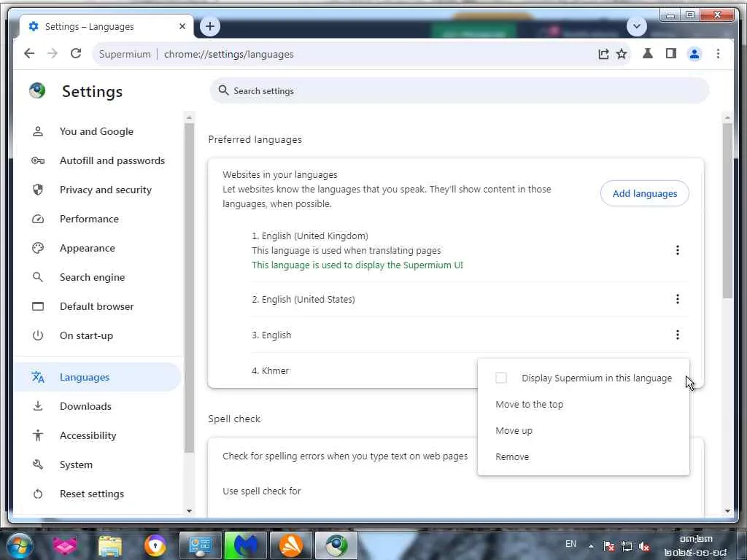Screen dimensions: 747x560
Task: Bookmark this page with the star icon
Action: [622, 54]
